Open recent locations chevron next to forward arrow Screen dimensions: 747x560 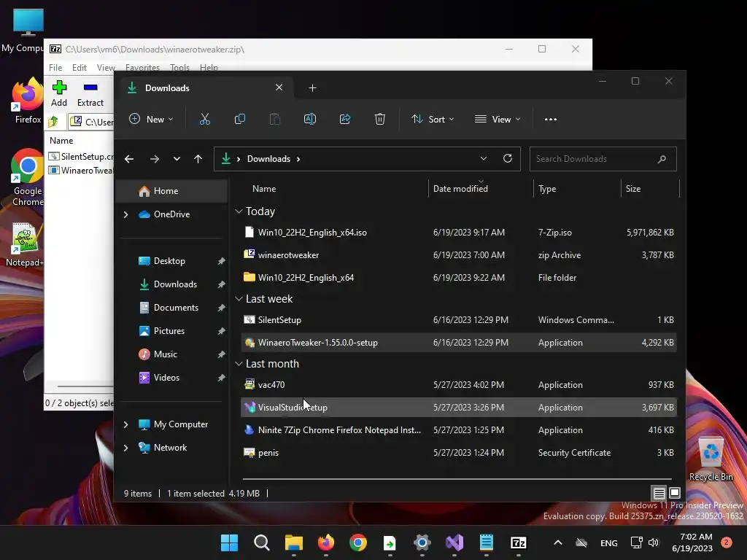[177, 159]
